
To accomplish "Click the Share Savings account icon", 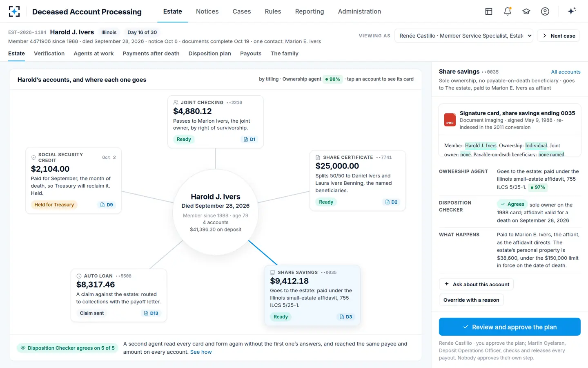I will [273, 272].
